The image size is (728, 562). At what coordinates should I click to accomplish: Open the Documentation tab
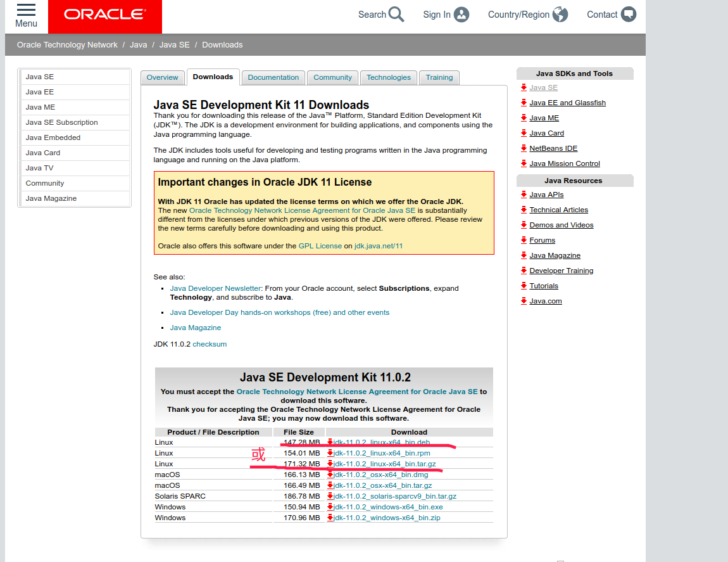click(x=273, y=78)
